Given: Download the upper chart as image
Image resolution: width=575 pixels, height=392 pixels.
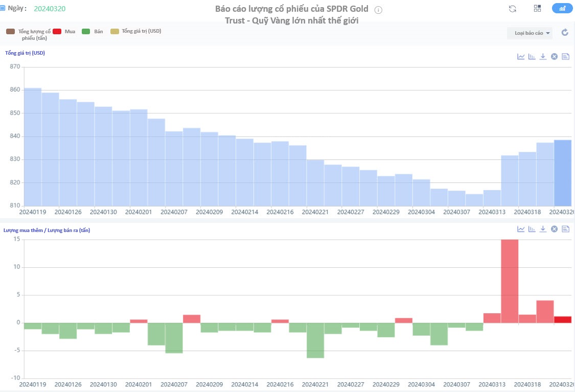Looking at the screenshot, I should (x=543, y=56).
